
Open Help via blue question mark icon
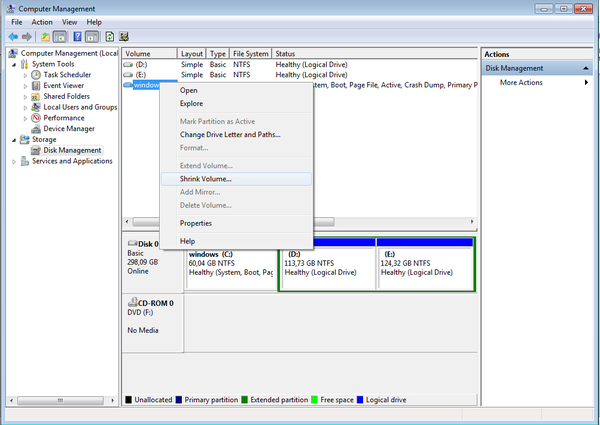[77, 37]
